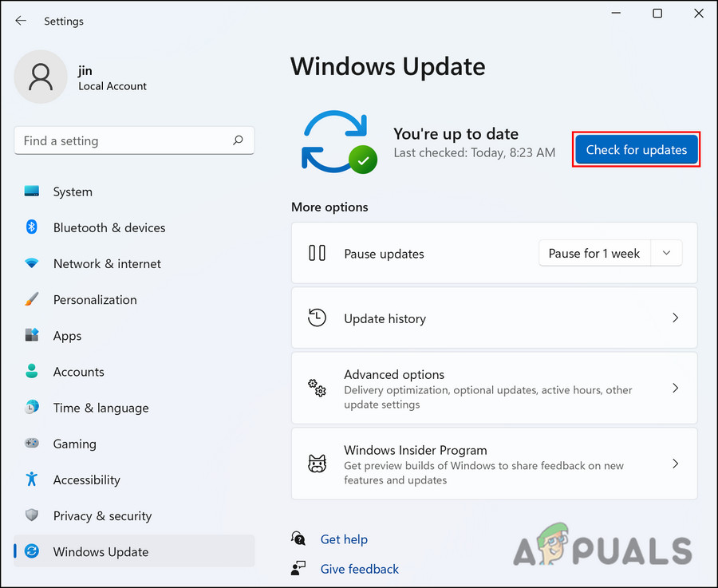Click the large update status sync icon

[339, 142]
